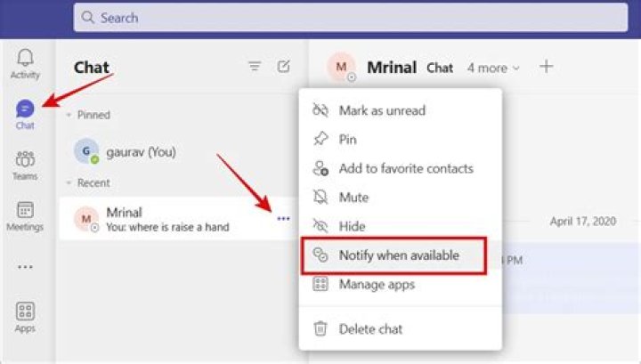This screenshot has height=364, width=641.
Task: Open Manage apps menu item
Action: click(x=400, y=284)
